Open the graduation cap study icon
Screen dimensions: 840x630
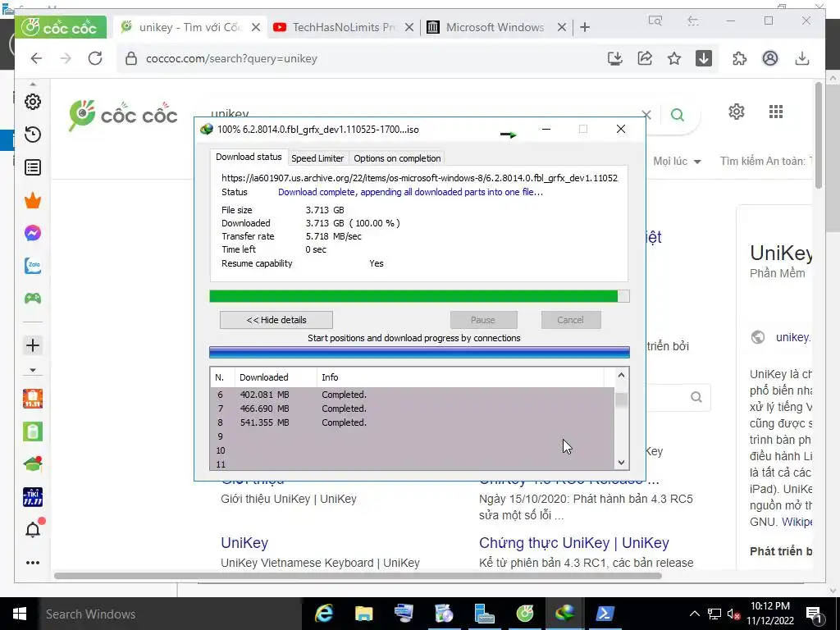coord(33,464)
